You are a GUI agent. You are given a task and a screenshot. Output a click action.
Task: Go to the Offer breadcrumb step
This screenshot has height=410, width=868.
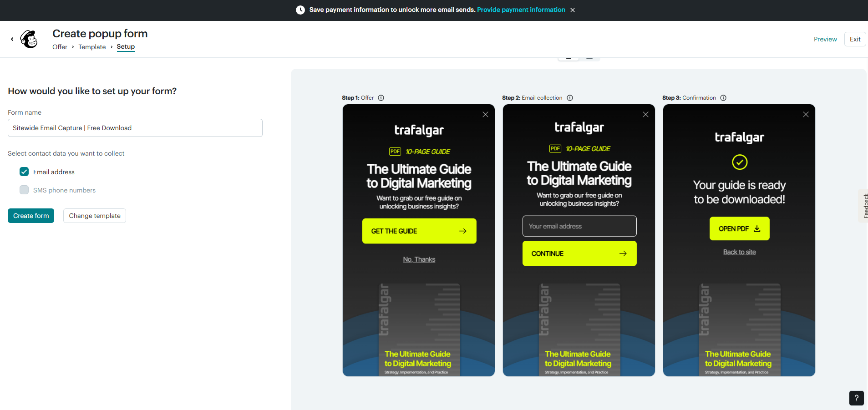click(60, 47)
